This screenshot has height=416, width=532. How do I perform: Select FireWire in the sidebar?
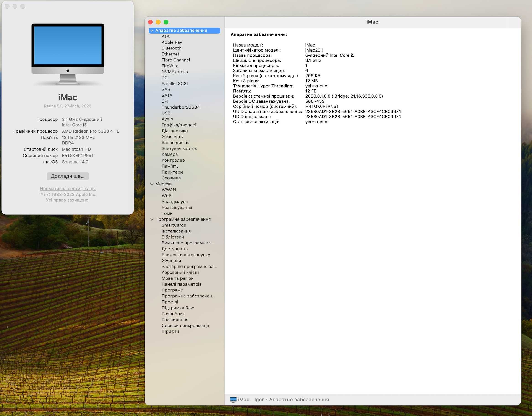click(x=170, y=66)
